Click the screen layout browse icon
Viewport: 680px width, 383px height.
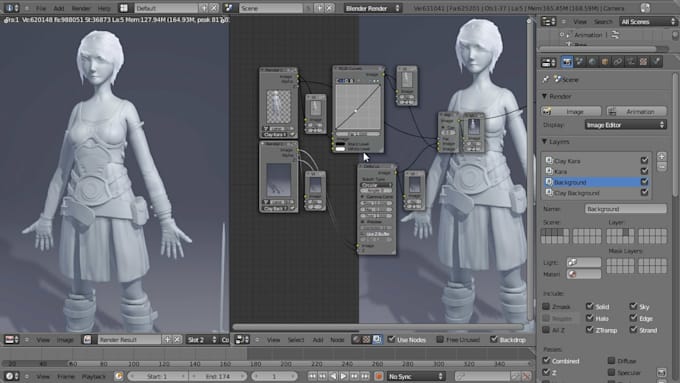124,8
